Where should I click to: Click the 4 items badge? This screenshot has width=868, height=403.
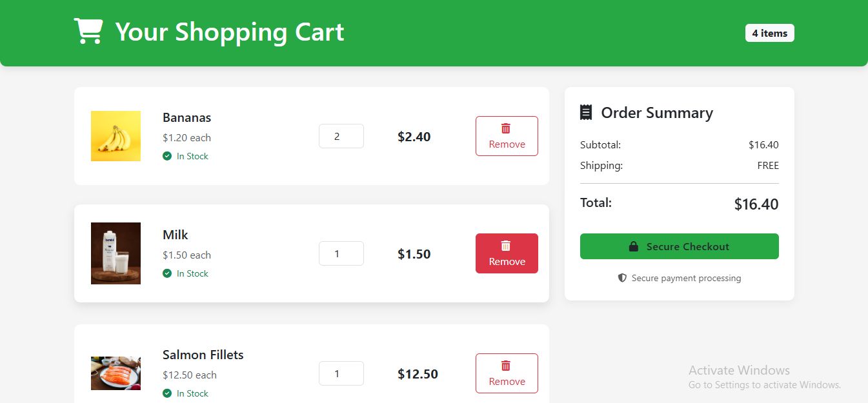pos(769,33)
